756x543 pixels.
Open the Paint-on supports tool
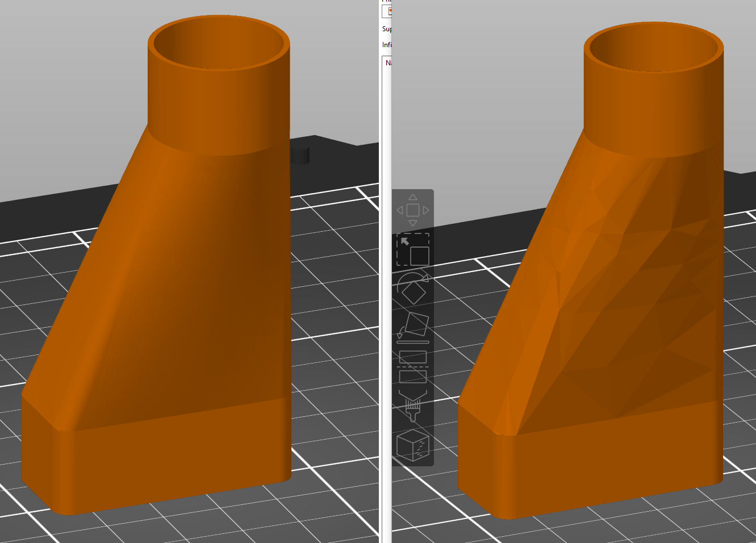(x=413, y=406)
